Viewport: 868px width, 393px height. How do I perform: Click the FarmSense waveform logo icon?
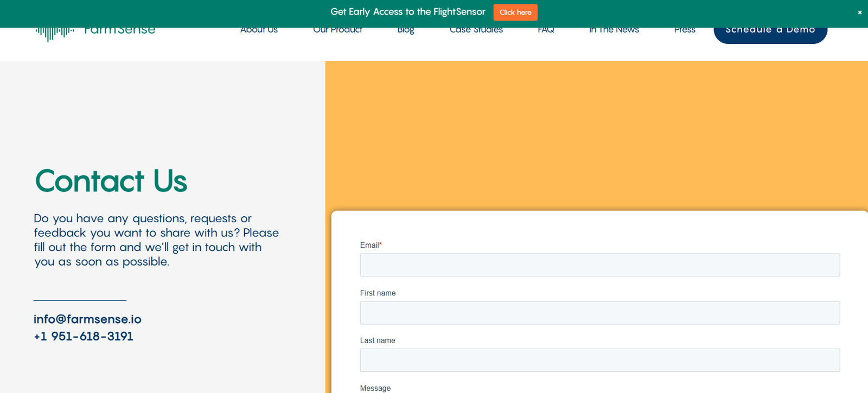pos(54,33)
